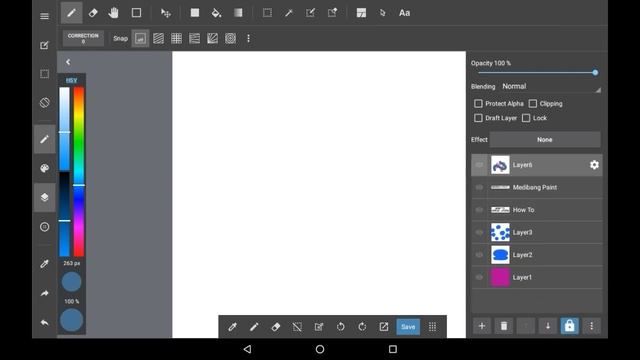Select the Aa Text tool

(x=404, y=13)
